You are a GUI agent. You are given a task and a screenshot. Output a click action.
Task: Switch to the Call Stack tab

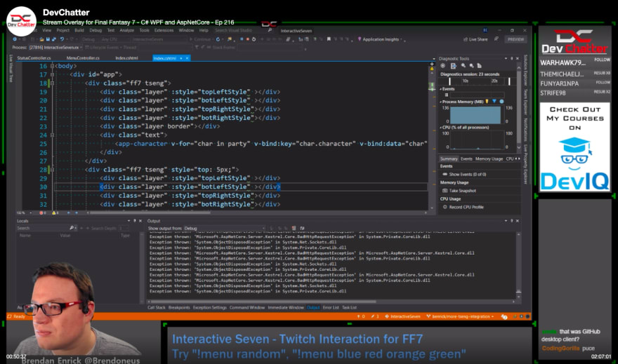coord(157,308)
